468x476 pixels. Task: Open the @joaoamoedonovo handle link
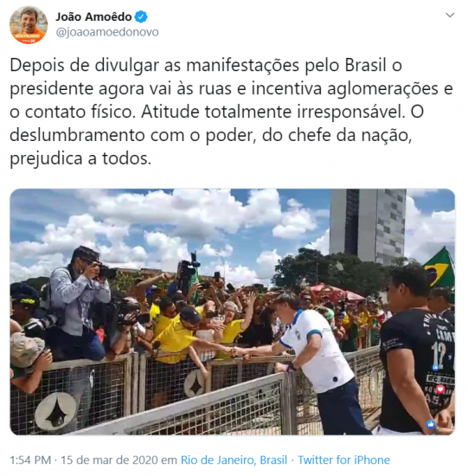(107, 32)
